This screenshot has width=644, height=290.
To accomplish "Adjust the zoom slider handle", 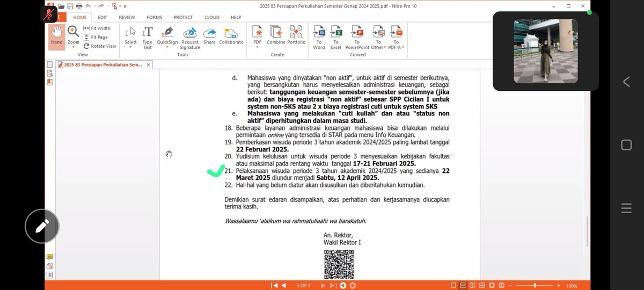I will tap(535, 285).
